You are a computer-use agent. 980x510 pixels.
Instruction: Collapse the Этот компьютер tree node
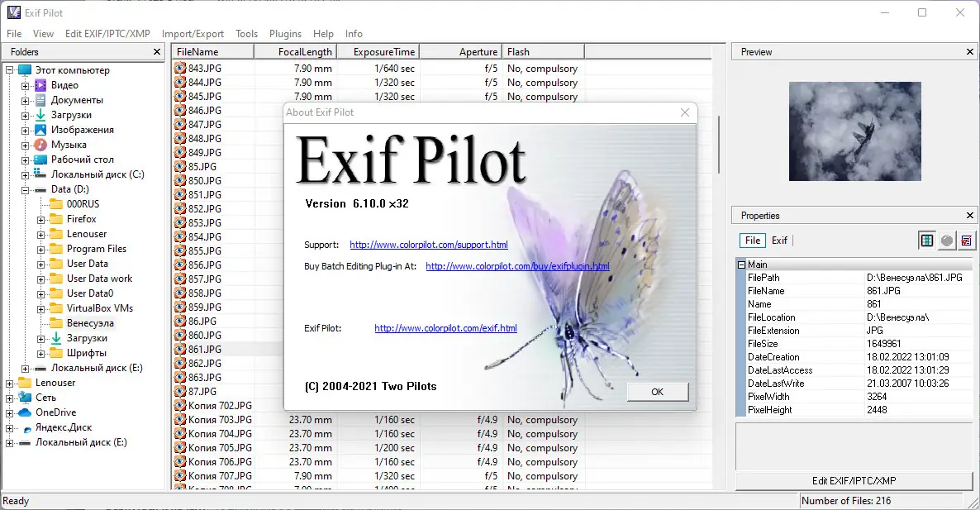pyautogui.click(x=10, y=70)
